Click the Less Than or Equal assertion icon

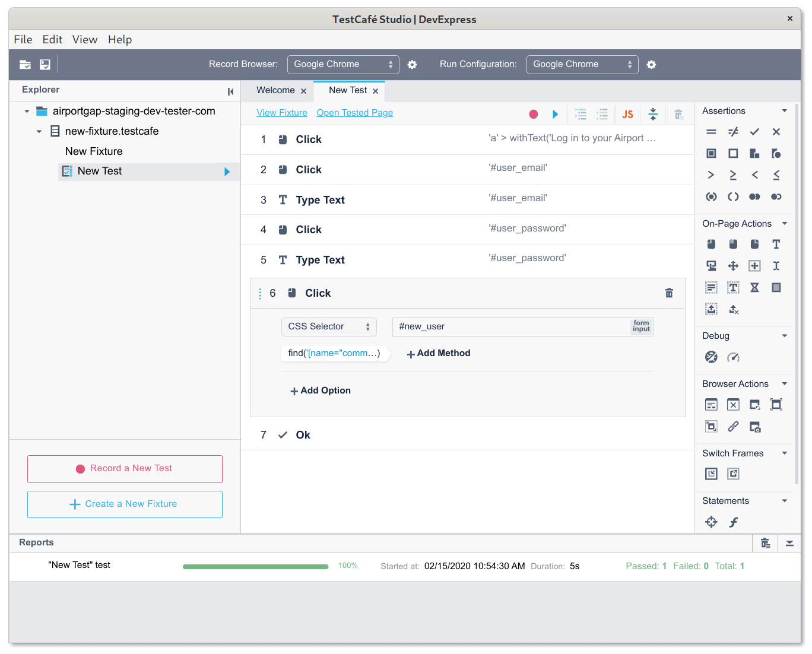click(x=776, y=175)
